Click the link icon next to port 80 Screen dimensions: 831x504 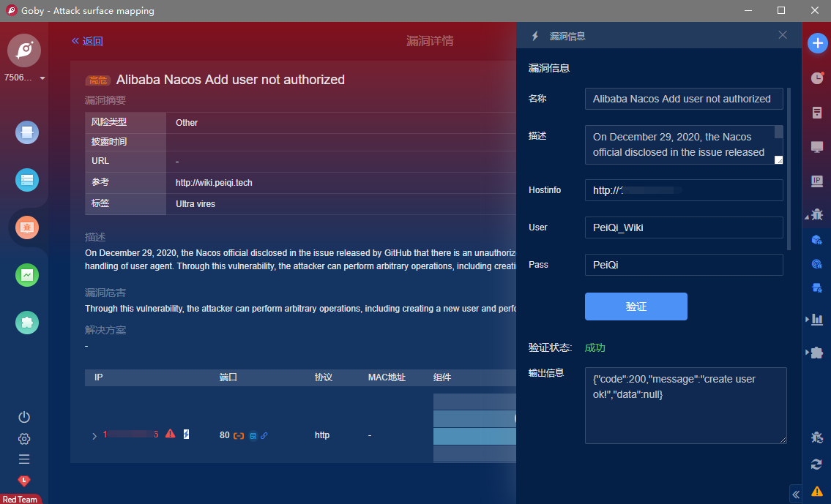click(264, 435)
